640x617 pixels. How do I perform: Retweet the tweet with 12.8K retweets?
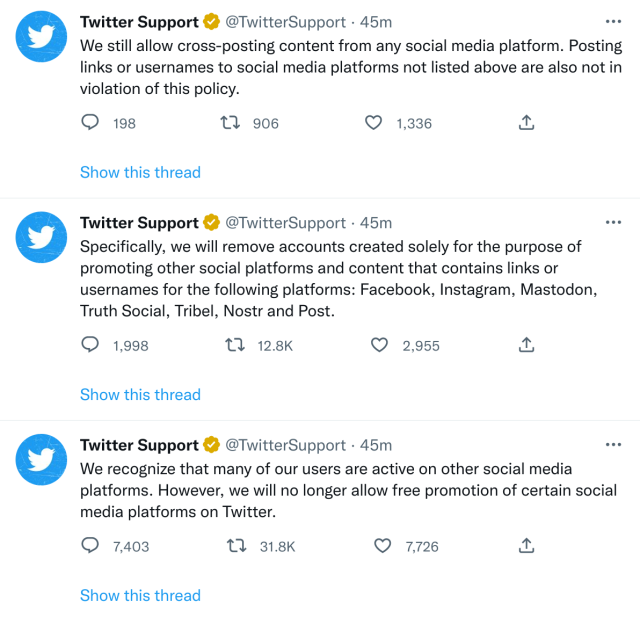[x=235, y=345]
